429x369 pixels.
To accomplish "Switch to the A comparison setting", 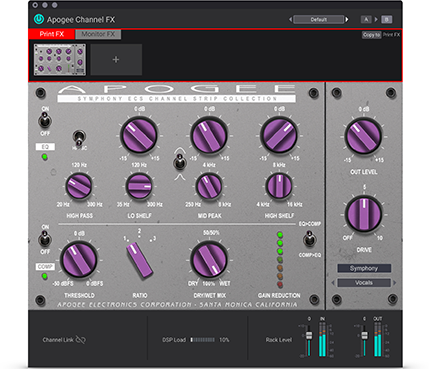I will [x=366, y=20].
